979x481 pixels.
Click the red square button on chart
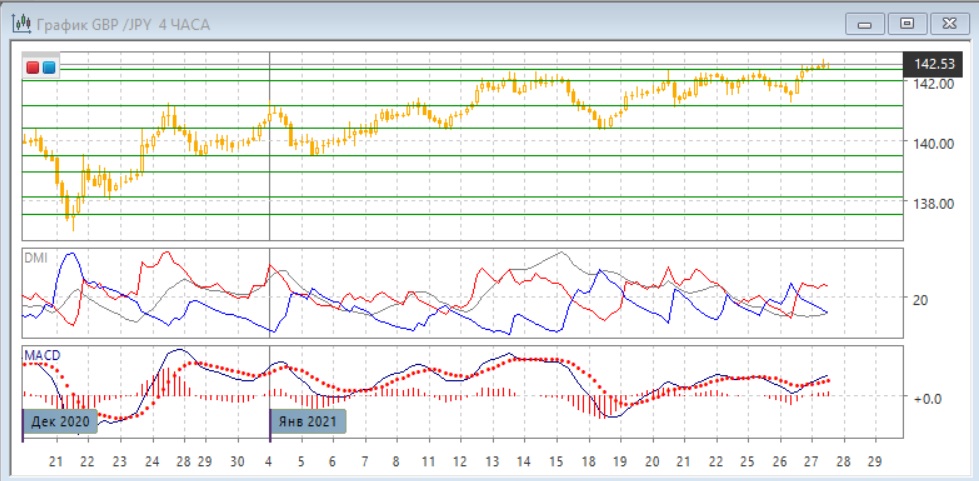33,67
